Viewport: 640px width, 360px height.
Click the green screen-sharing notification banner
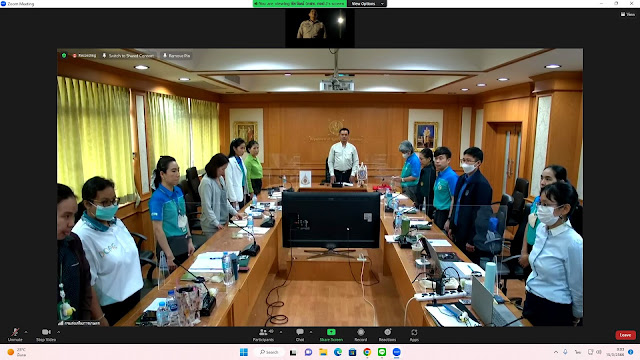(300, 4)
